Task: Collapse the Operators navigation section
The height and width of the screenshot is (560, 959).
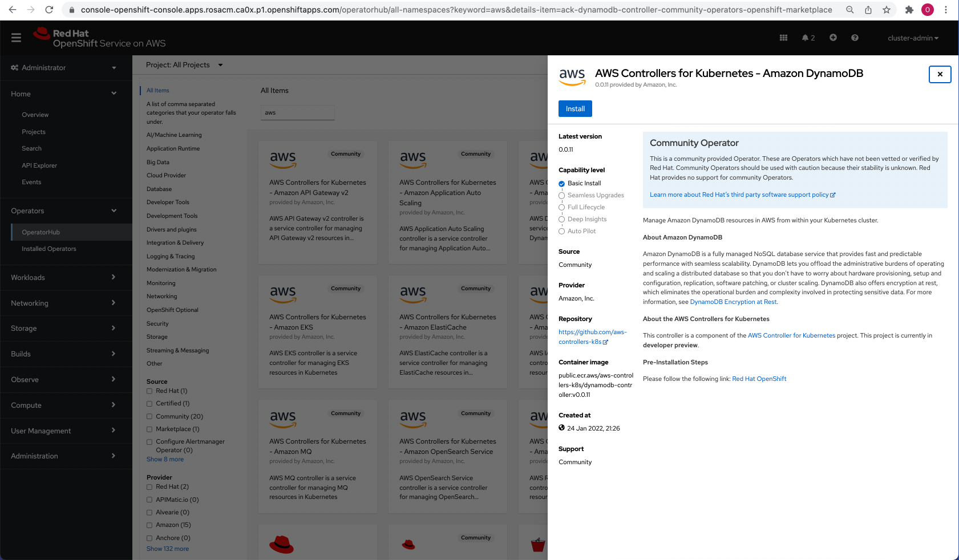Action: (66, 211)
